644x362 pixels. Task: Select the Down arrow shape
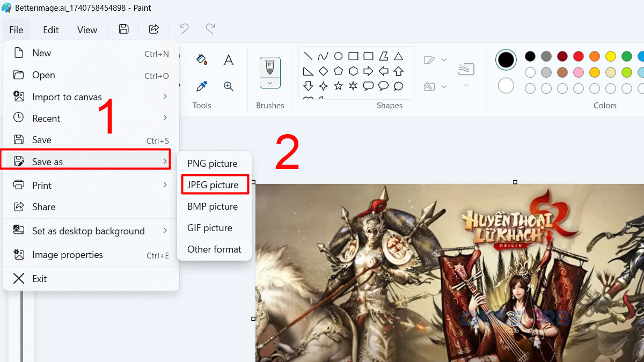308,86
